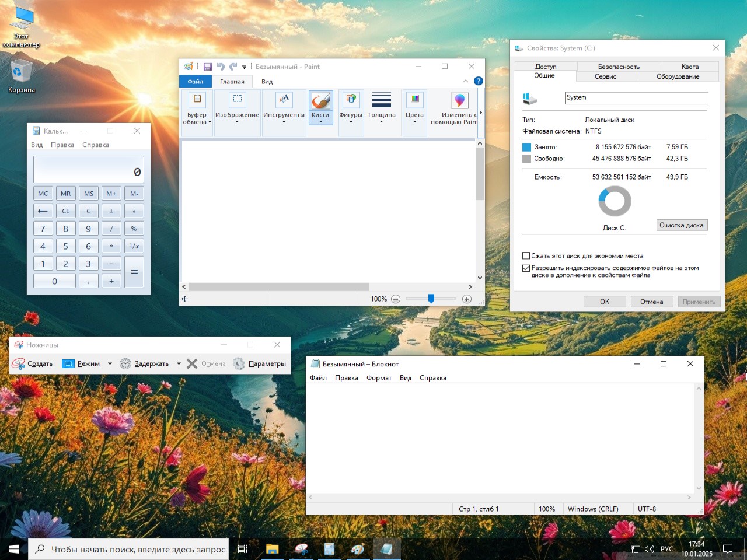Enable Сжать этот диск checkbox

(526, 256)
